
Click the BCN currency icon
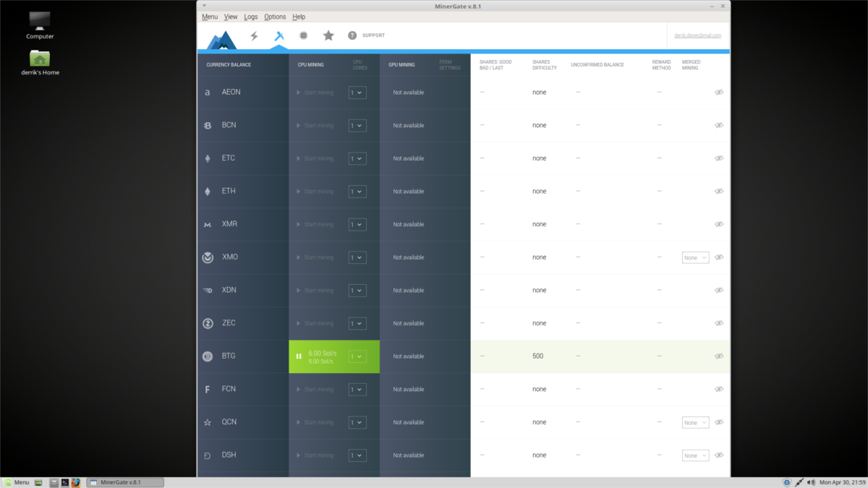[x=208, y=126]
